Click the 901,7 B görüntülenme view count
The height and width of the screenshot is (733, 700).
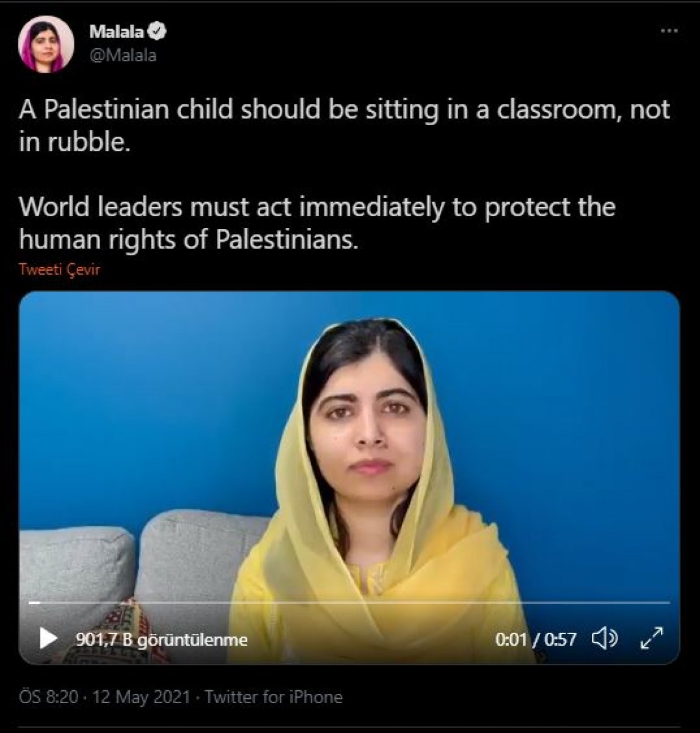[x=162, y=640]
